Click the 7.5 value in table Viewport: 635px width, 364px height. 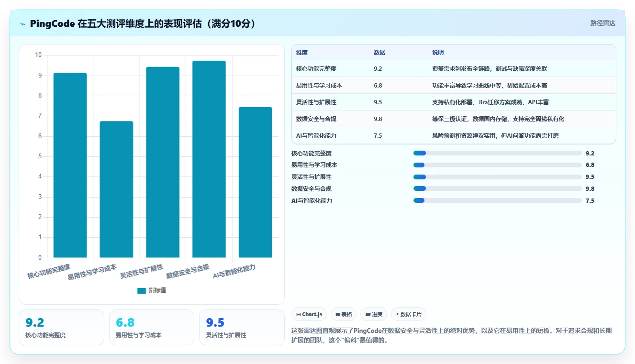coord(378,135)
